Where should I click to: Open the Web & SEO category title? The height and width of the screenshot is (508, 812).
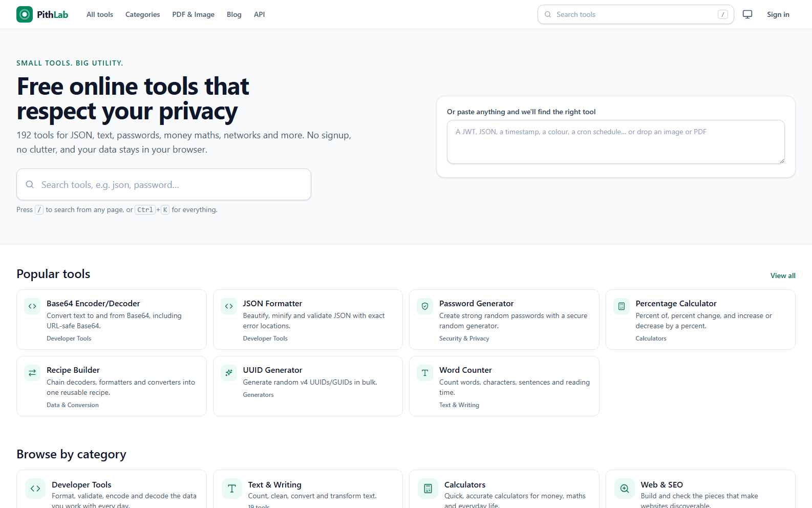pyautogui.click(x=661, y=485)
